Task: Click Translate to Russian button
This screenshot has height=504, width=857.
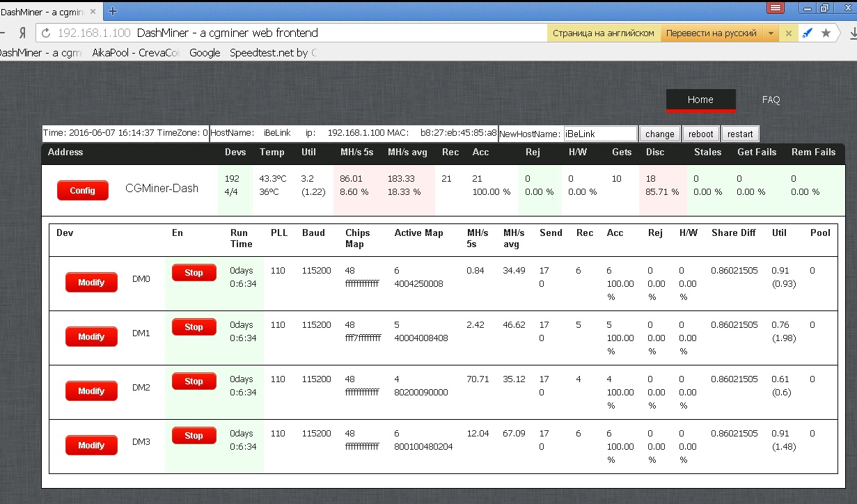Action: click(x=711, y=33)
